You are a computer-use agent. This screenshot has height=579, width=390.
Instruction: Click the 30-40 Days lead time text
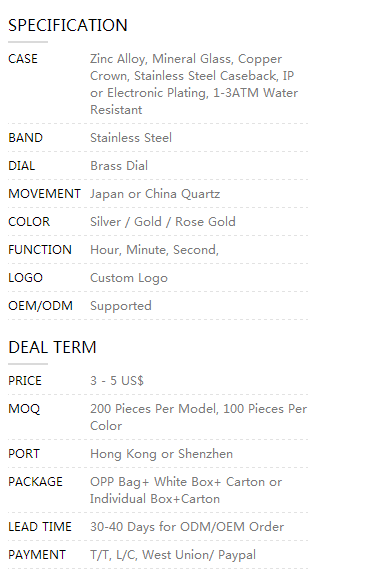click(187, 527)
